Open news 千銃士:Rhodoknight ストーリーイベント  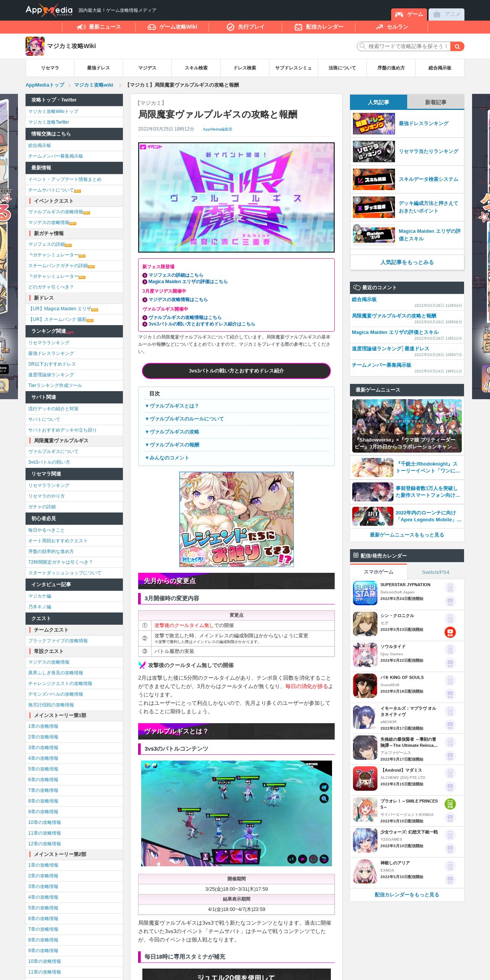click(x=407, y=467)
